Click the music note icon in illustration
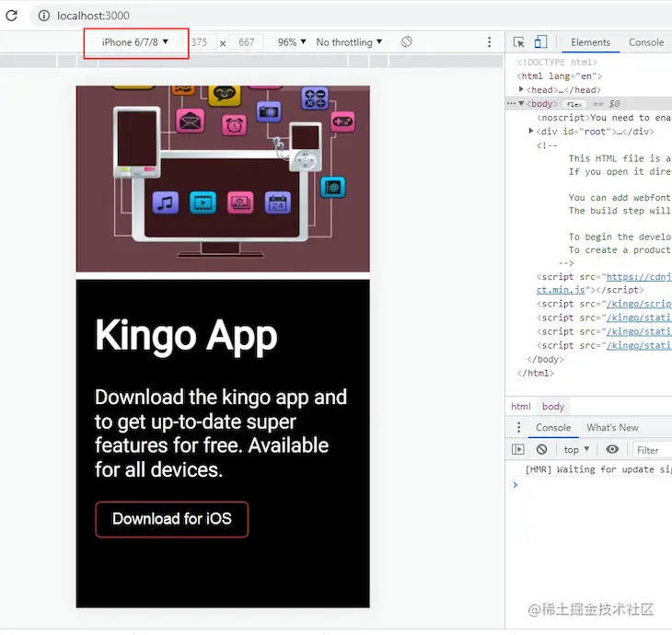The width and height of the screenshot is (672, 635). tap(166, 202)
